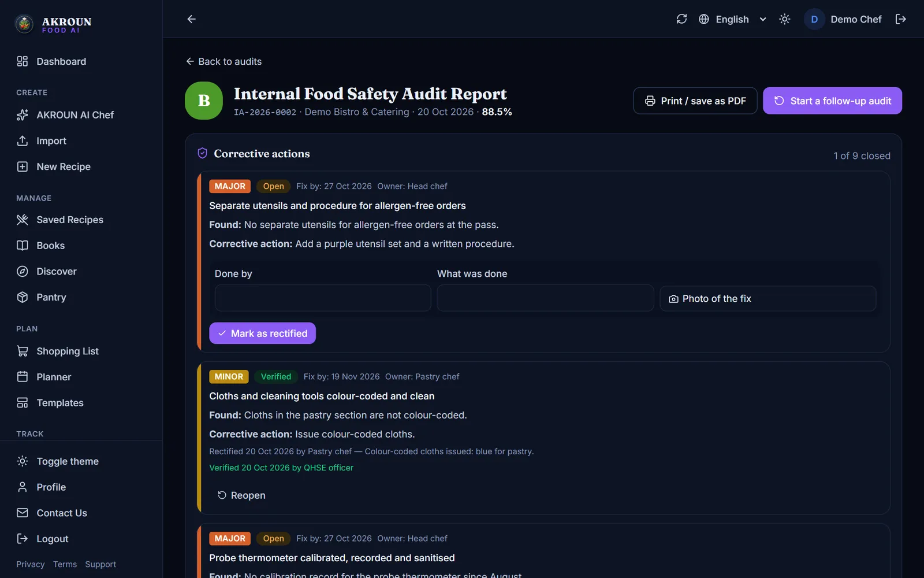Open the Terms link
This screenshot has height=578, width=924.
[x=65, y=564]
